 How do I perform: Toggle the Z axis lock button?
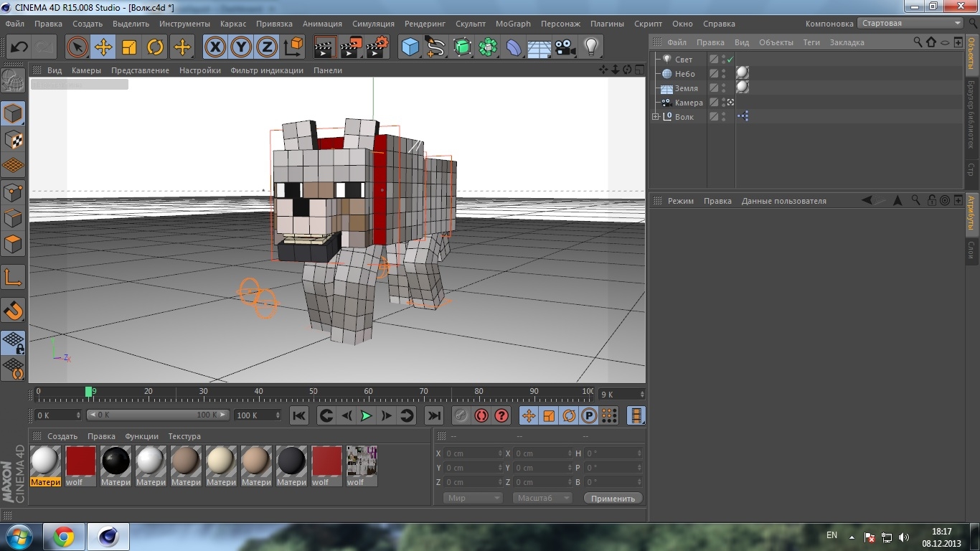[267, 47]
